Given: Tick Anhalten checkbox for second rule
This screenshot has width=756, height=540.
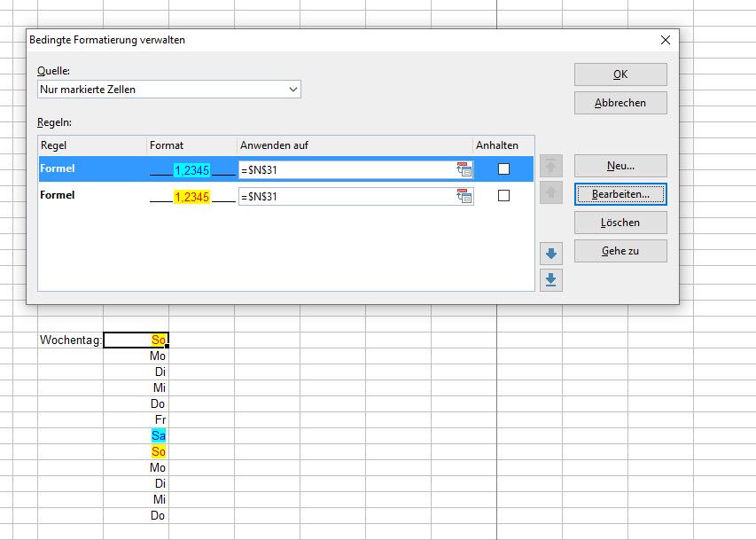Looking at the screenshot, I should pos(503,196).
